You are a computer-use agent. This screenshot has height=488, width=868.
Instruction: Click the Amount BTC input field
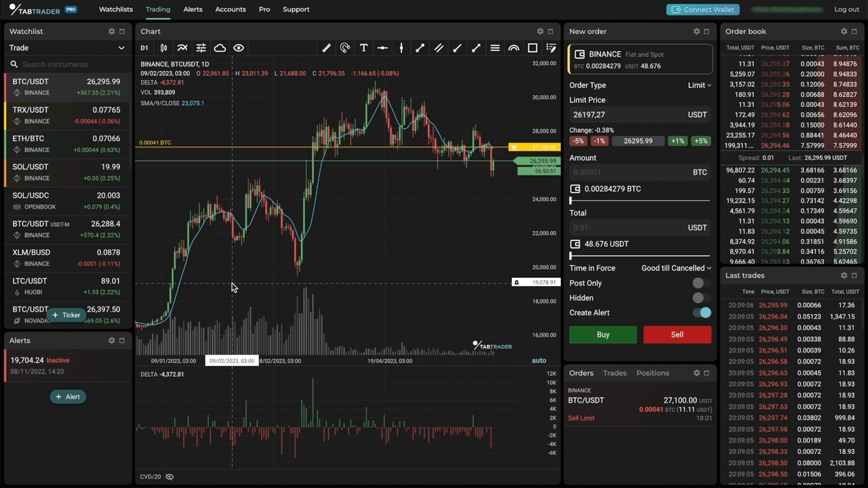640,172
